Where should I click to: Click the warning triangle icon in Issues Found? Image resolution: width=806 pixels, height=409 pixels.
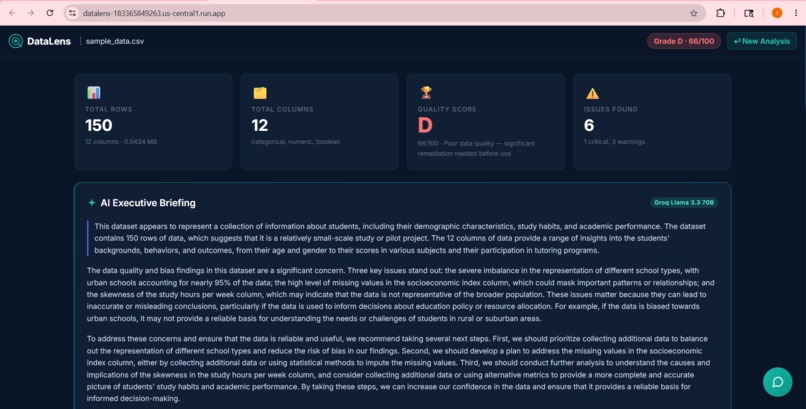pyautogui.click(x=592, y=94)
